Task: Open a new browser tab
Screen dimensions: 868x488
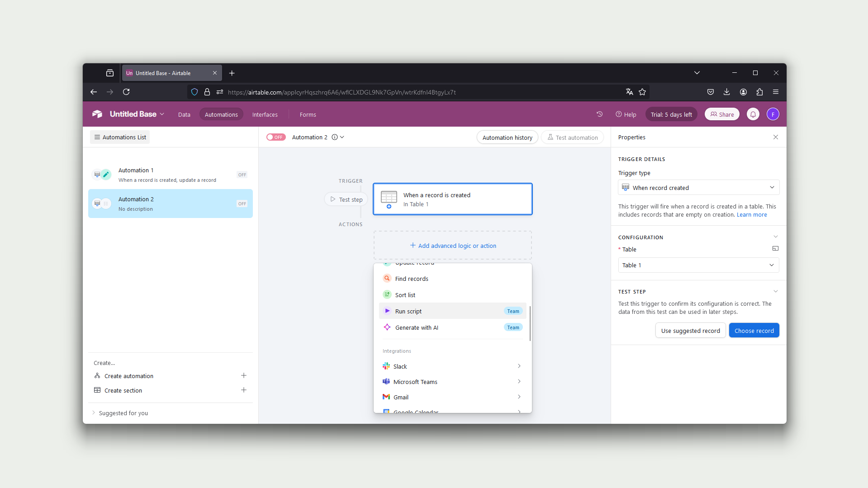Action: click(232, 73)
